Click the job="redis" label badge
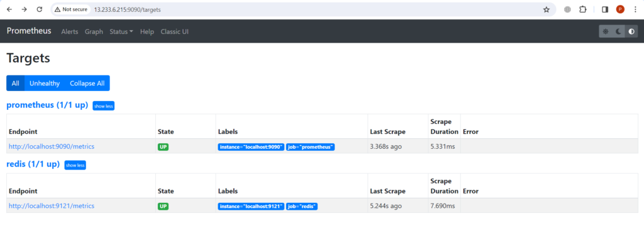The height and width of the screenshot is (240, 644). pos(302,207)
